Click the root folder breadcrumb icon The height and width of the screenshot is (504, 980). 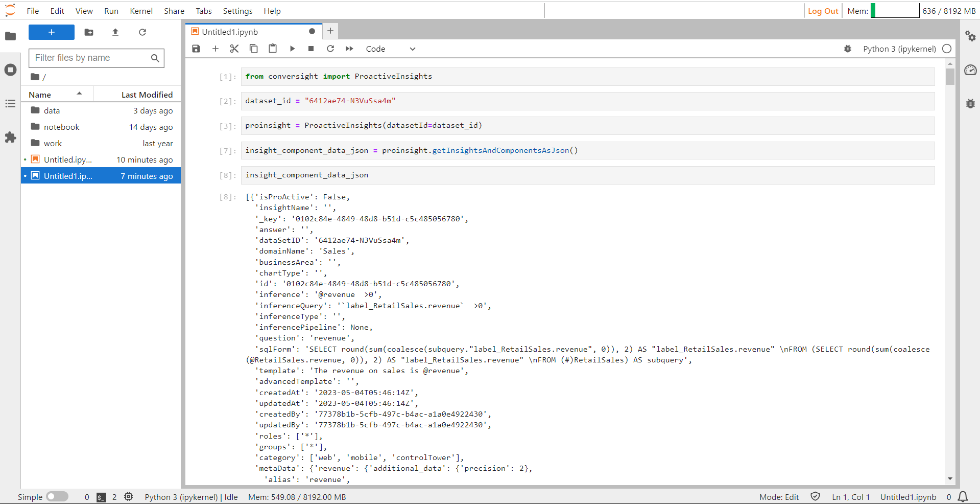[x=35, y=77]
